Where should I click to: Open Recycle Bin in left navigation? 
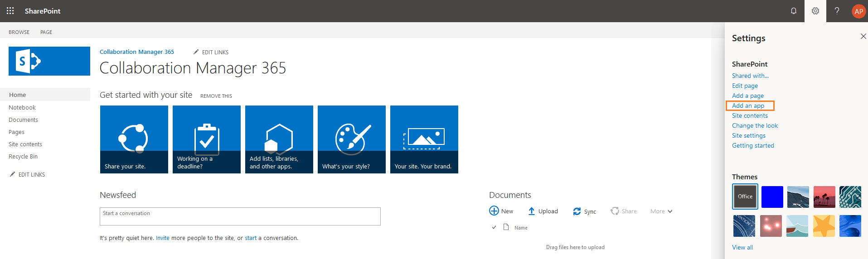(x=23, y=156)
